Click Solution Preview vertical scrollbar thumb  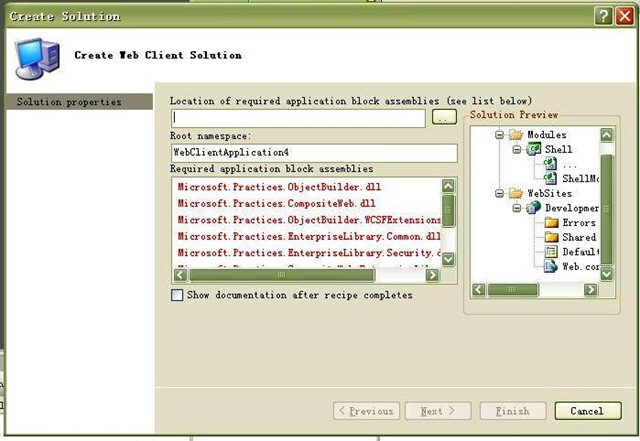click(607, 210)
